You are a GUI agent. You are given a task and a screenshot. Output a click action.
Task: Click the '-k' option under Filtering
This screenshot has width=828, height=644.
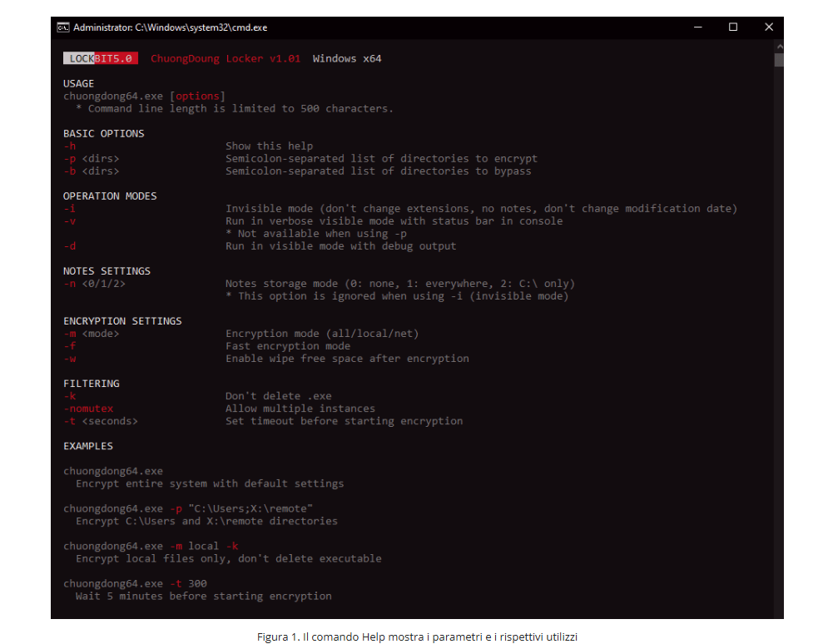coord(70,396)
